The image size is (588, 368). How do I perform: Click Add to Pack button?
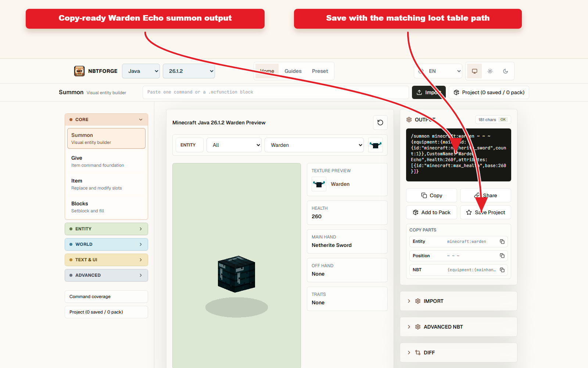(431, 212)
